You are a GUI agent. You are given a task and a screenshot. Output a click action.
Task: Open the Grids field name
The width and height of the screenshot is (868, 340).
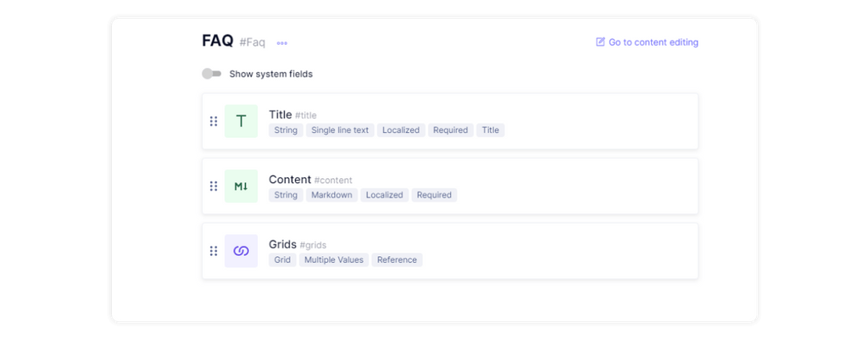[283, 244]
